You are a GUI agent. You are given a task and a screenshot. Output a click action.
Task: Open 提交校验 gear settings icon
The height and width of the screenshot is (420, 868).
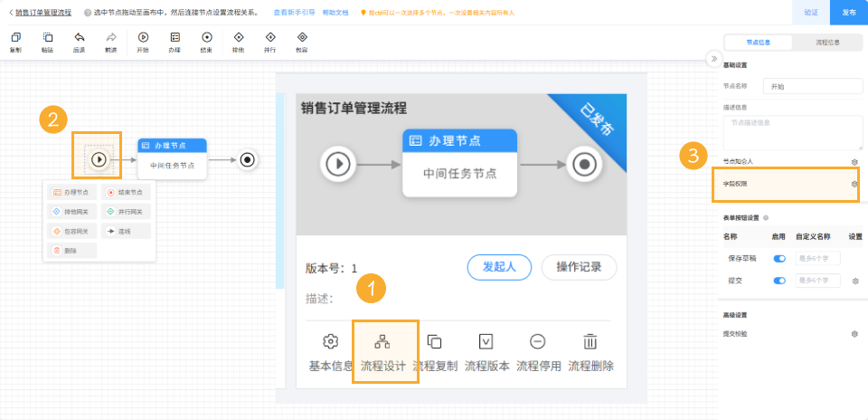tap(854, 334)
